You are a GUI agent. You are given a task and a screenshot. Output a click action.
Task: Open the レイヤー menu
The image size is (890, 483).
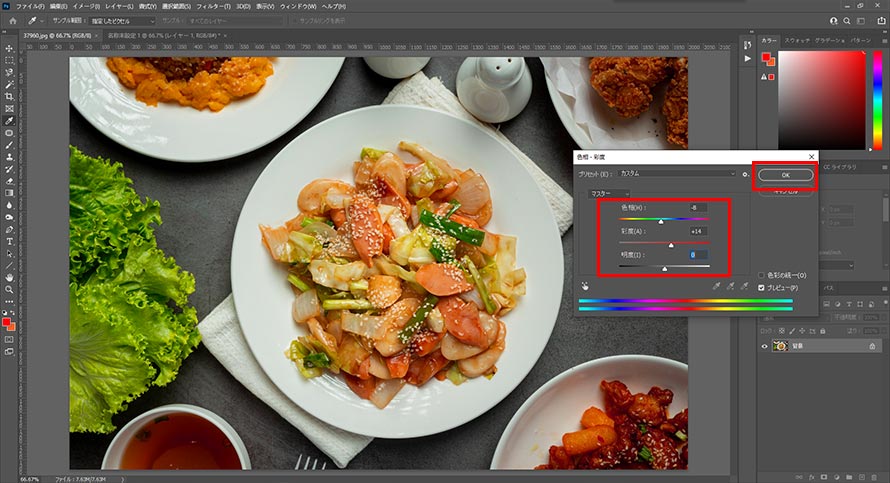pos(119,6)
